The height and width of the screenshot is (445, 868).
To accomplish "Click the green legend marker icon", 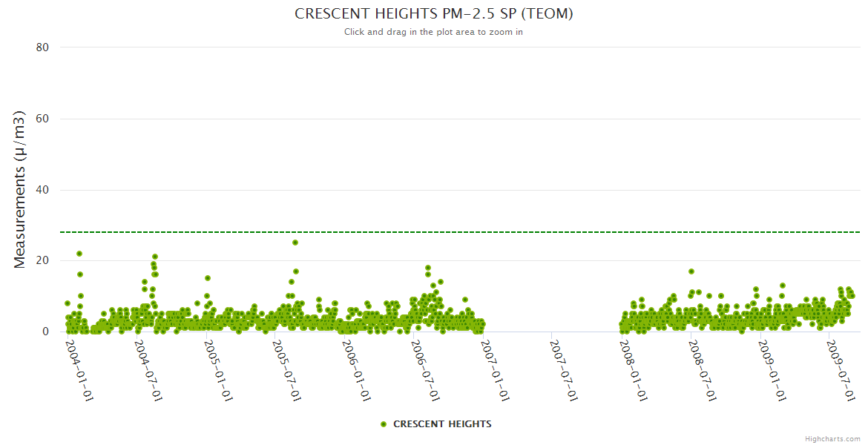I will coord(384,424).
